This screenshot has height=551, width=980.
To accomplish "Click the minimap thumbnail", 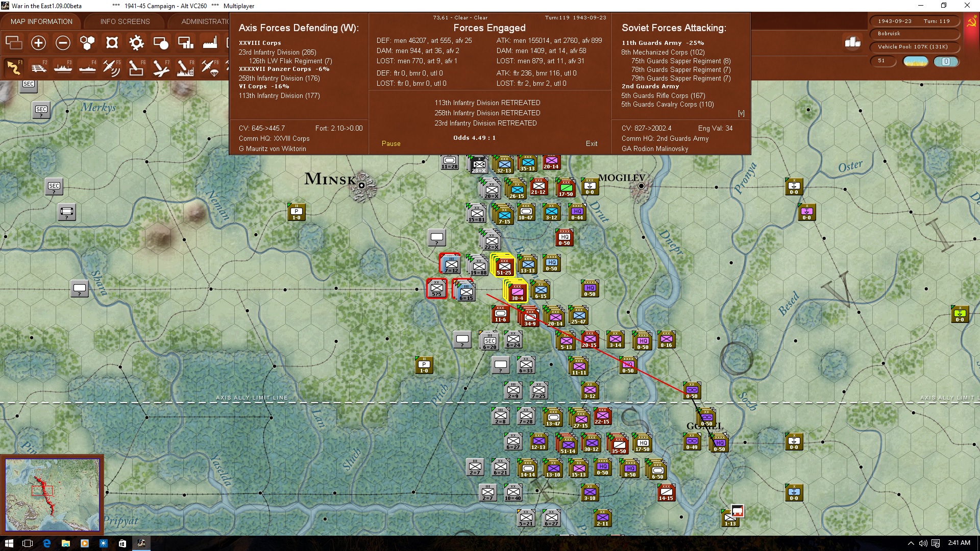I will pyautogui.click(x=52, y=495).
